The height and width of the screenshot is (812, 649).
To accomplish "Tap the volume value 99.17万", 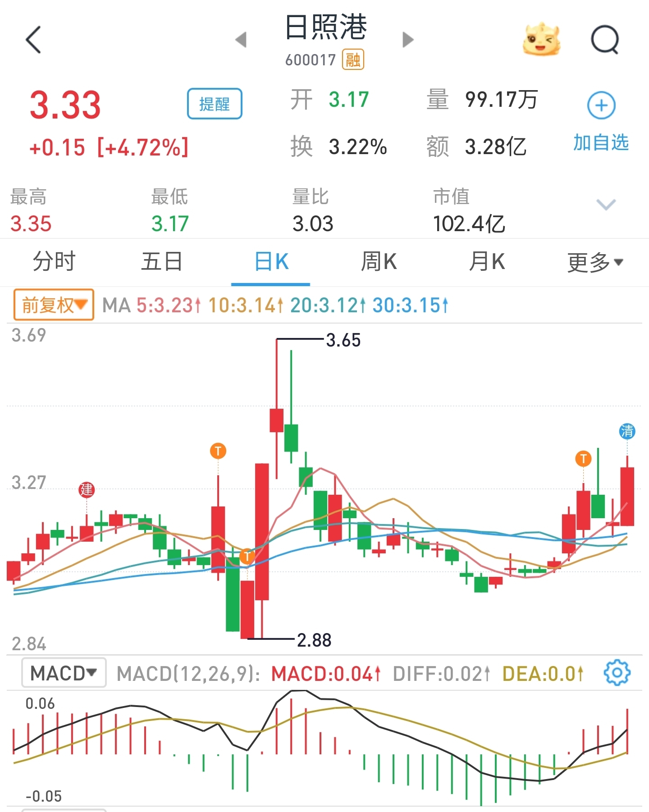I will [x=501, y=100].
